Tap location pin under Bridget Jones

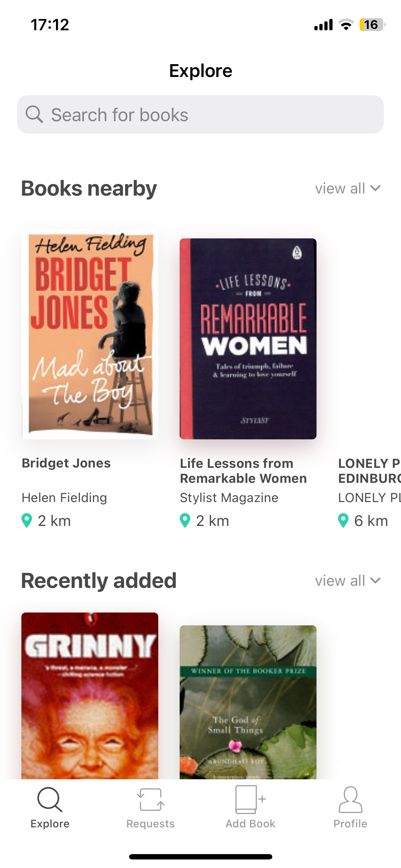pos(27,521)
